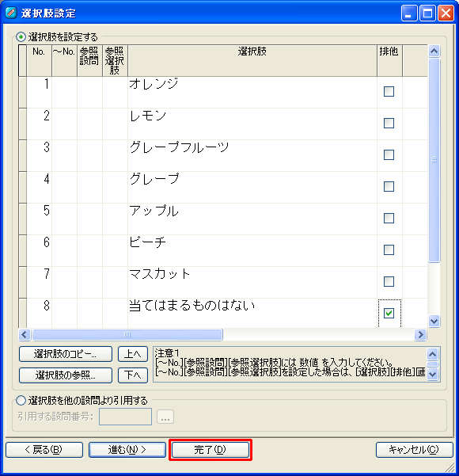Finish with 完了(D) button

(211, 450)
